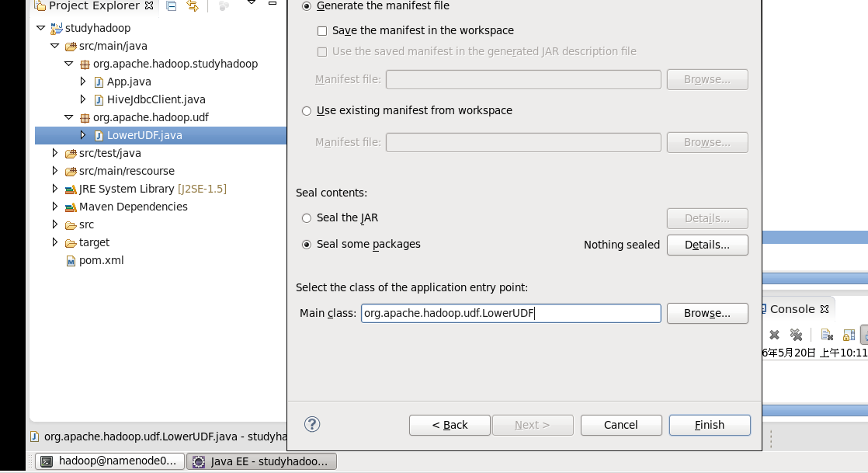
Task: Select the Maven Dependencies entry
Action: tap(134, 207)
